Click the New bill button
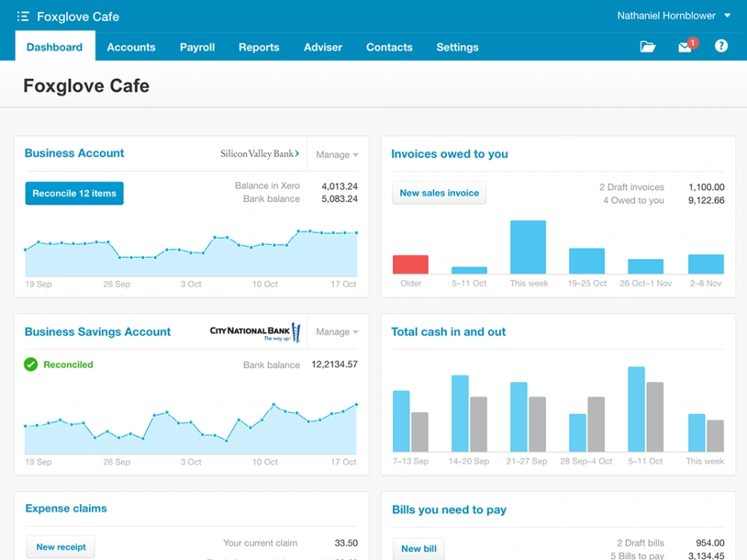 click(418, 549)
